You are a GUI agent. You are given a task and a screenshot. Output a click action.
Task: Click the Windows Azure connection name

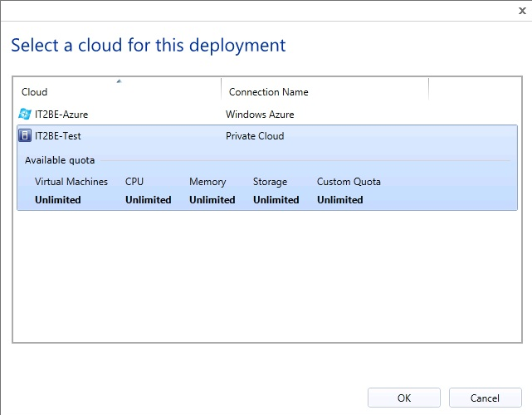(260, 114)
